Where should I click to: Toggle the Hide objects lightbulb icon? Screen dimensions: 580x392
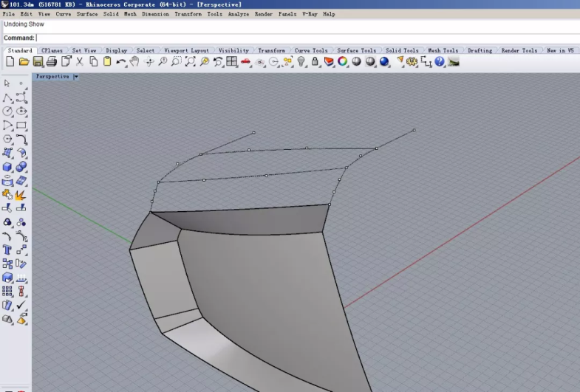pyautogui.click(x=301, y=62)
